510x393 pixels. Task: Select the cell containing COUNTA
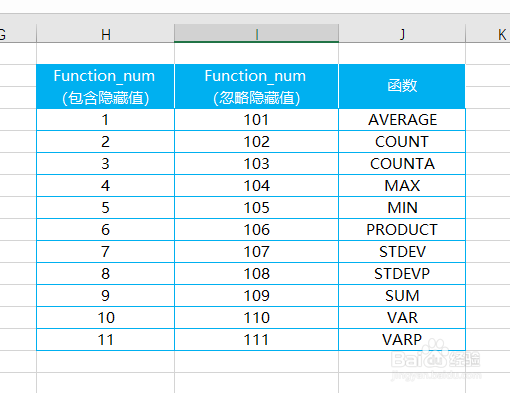coord(402,164)
